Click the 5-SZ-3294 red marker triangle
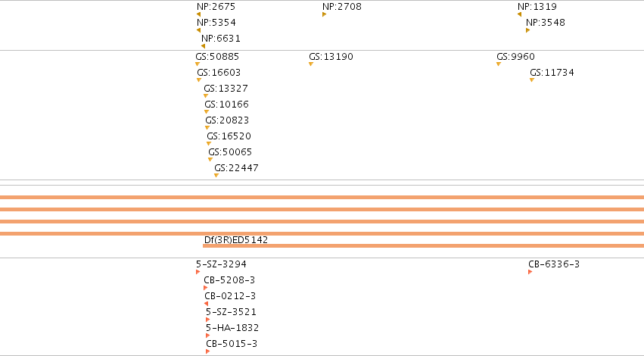The height and width of the screenshot is (356, 644). click(x=198, y=272)
